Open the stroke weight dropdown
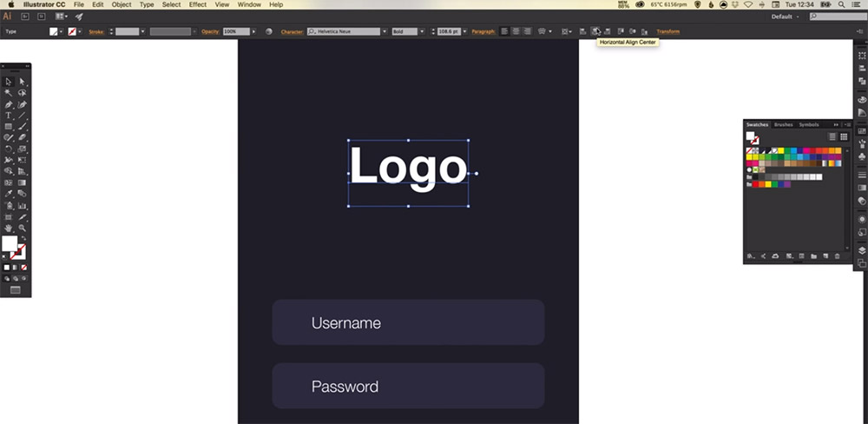The height and width of the screenshot is (424, 868). [143, 31]
